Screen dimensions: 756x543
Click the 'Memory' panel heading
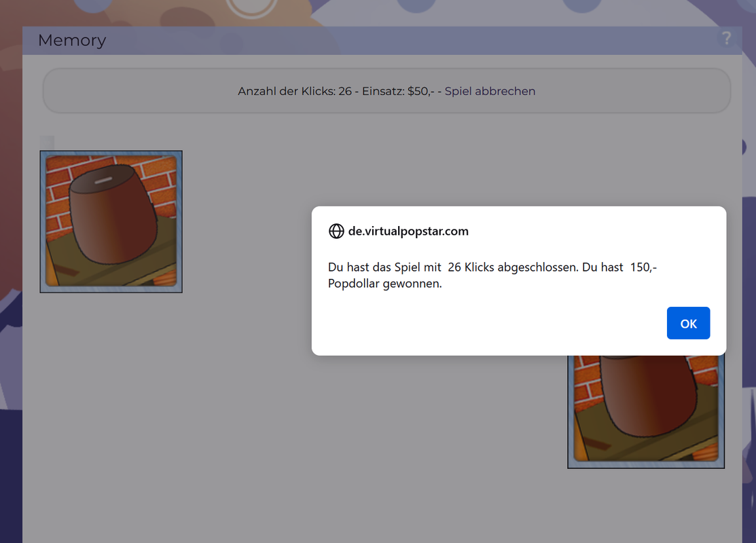point(72,41)
